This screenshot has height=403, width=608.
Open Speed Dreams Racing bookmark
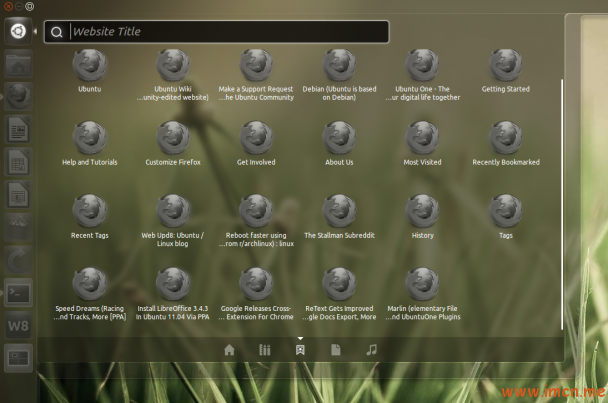(x=90, y=294)
